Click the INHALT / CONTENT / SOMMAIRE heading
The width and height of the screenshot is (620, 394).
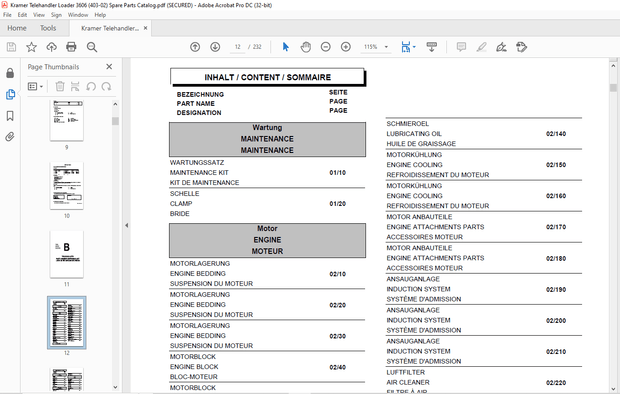point(267,77)
